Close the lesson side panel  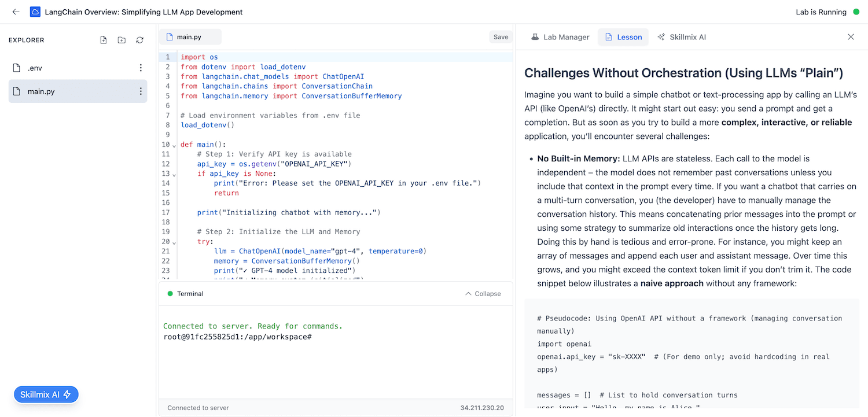(x=851, y=37)
